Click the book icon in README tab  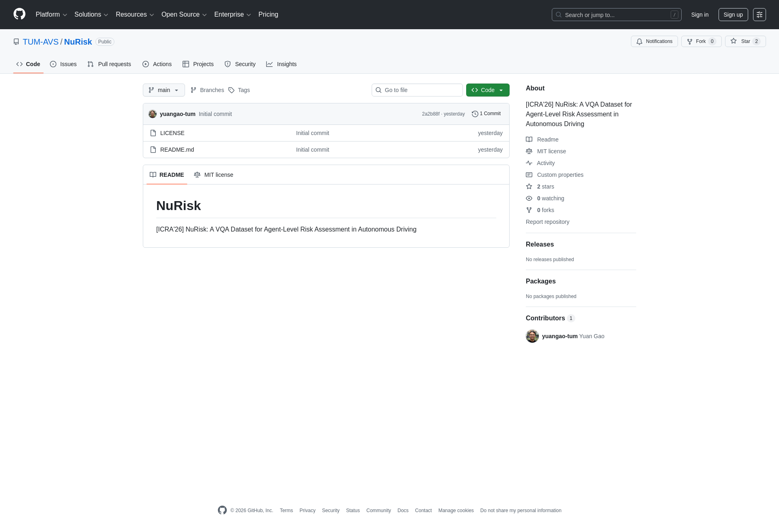click(x=153, y=175)
